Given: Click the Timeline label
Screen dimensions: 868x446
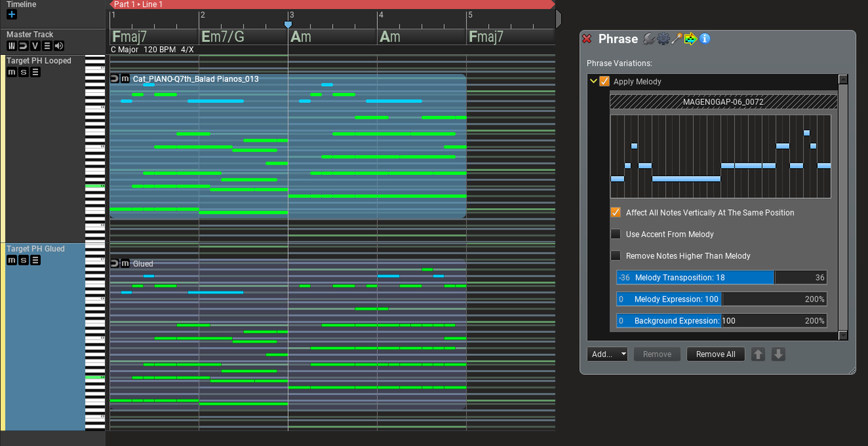Looking at the screenshot, I should [22, 4].
